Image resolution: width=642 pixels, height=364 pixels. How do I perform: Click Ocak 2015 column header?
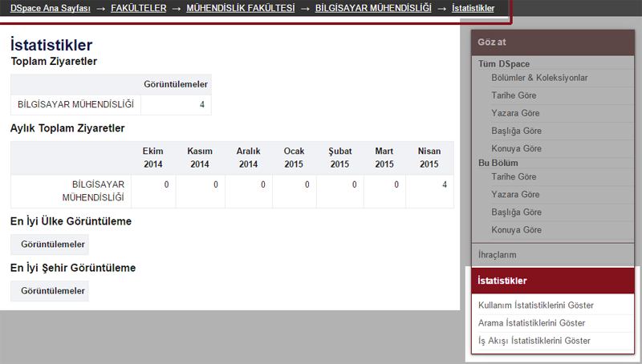[294, 157]
